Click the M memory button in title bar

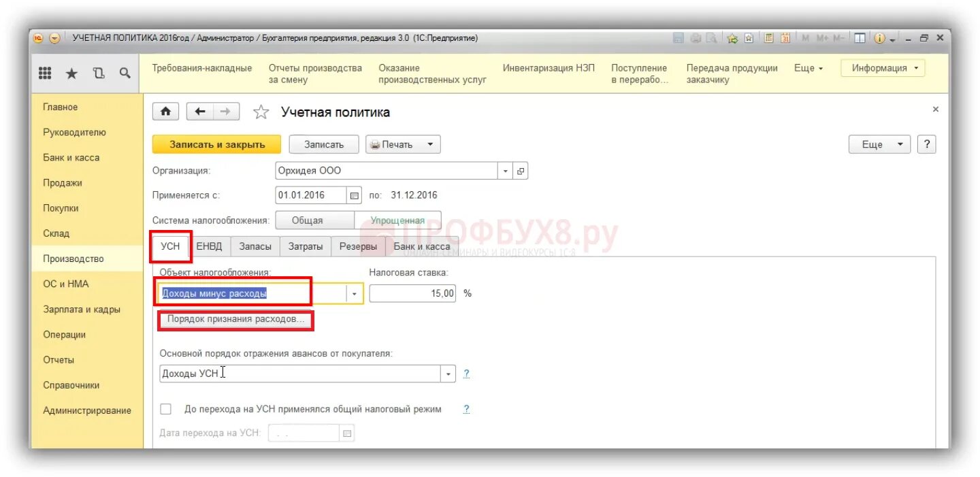point(805,38)
